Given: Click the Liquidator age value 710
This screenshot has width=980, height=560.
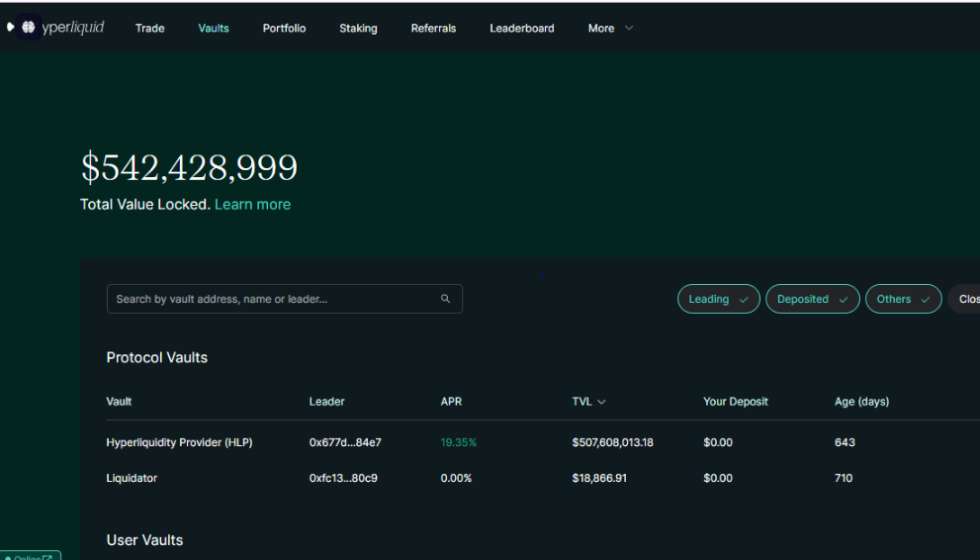Looking at the screenshot, I should click(844, 478).
